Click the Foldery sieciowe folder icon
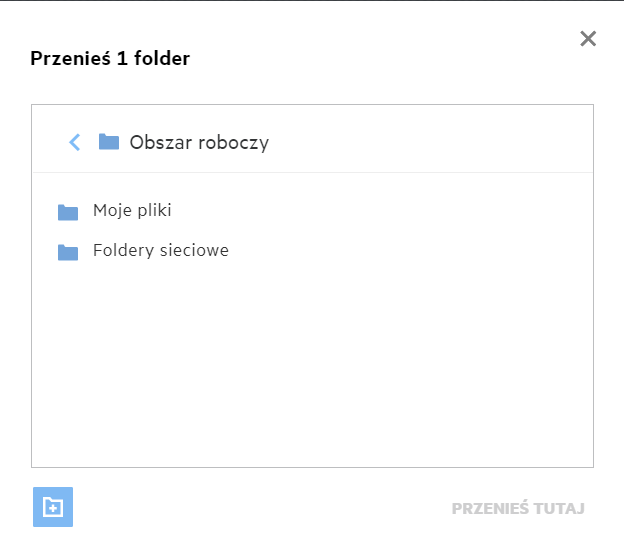 68,251
